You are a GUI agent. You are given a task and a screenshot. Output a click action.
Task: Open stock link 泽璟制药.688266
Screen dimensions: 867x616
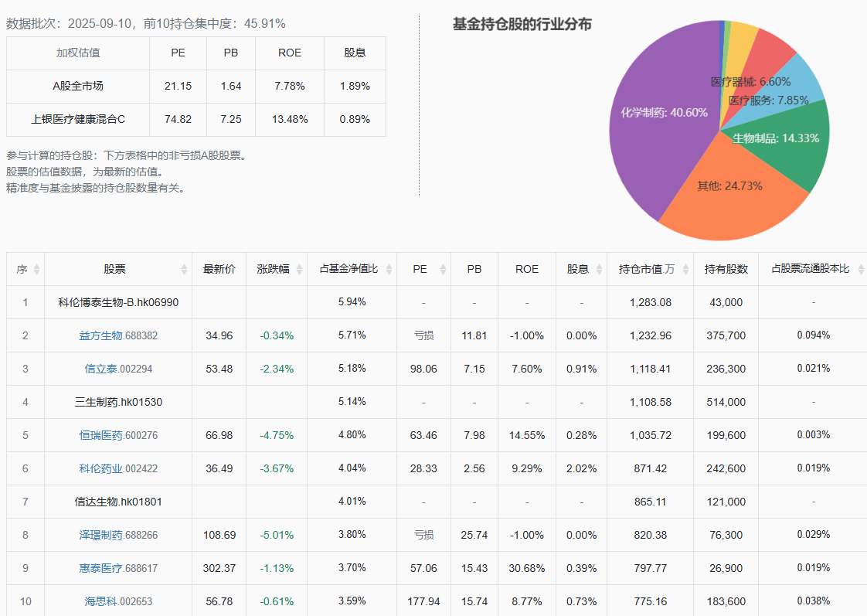pyautogui.click(x=118, y=535)
